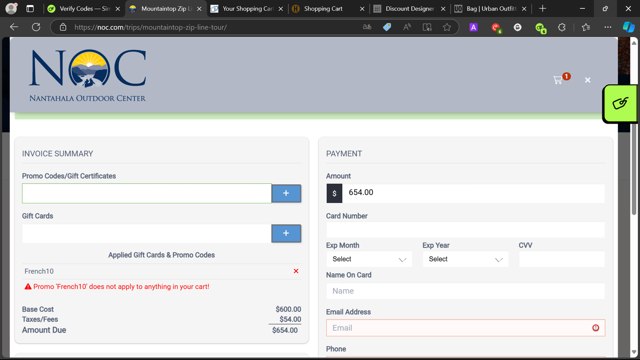Click the scrollbar down arrow
Screen dimensions: 640x360
[x=633, y=352]
